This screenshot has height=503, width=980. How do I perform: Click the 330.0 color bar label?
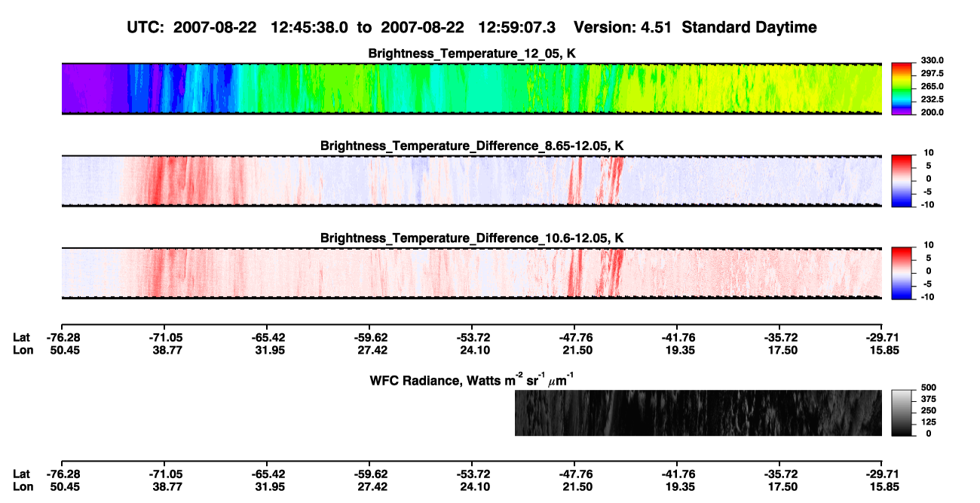[x=932, y=60]
